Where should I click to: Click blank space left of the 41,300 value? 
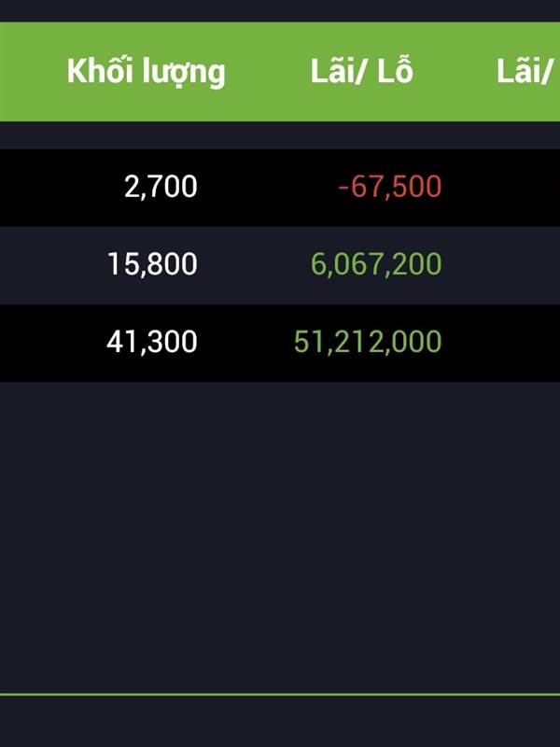pos(51,343)
